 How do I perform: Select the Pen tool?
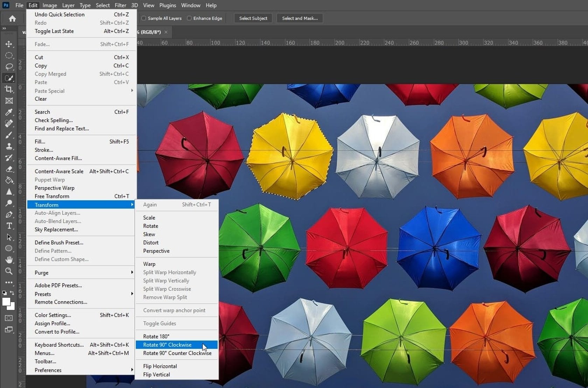click(9, 214)
